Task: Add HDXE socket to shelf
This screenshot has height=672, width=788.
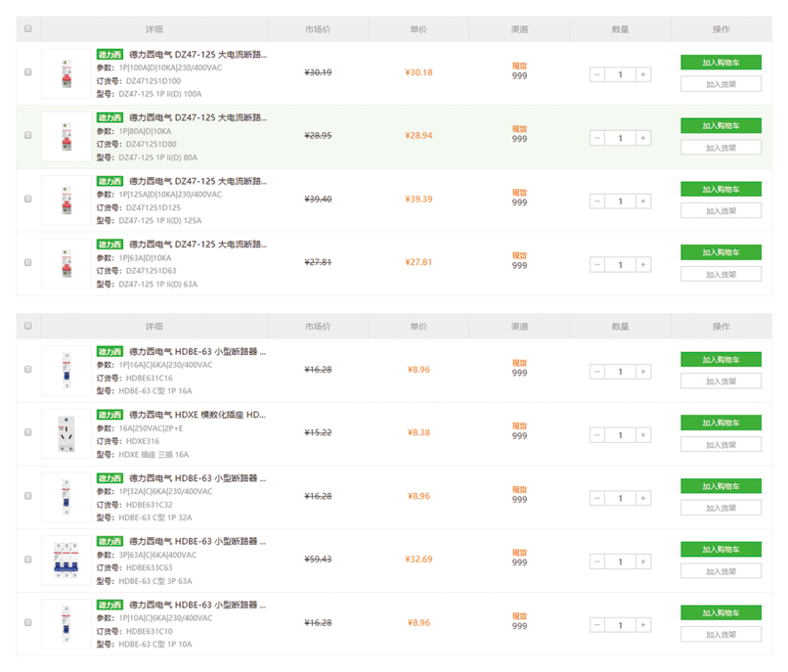Action: 721,444
